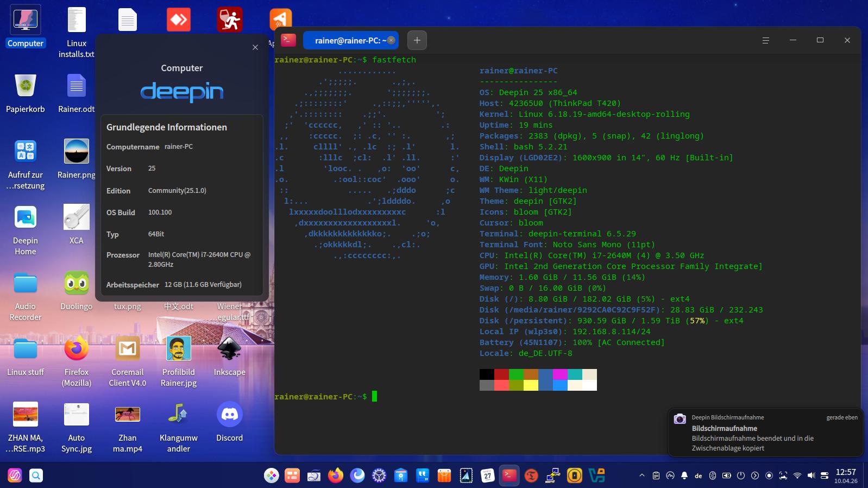Click the screen recording tray icon
Screen dimensions: 868x488
point(769,476)
